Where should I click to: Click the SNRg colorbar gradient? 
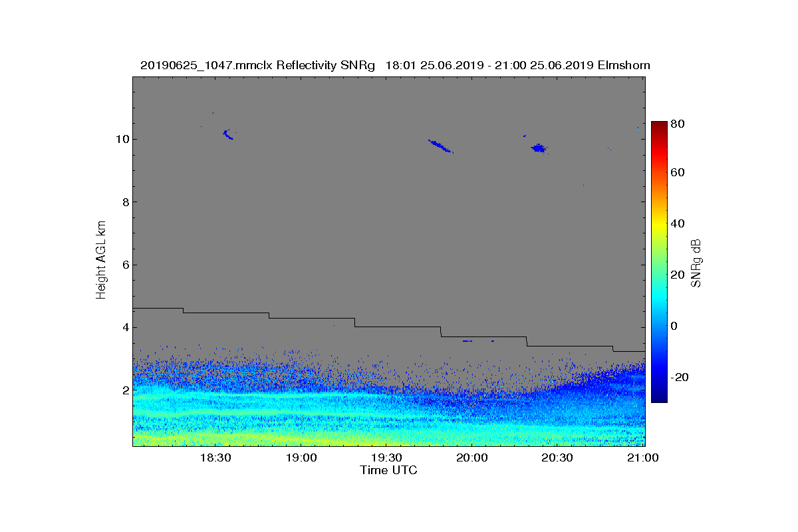point(659,261)
